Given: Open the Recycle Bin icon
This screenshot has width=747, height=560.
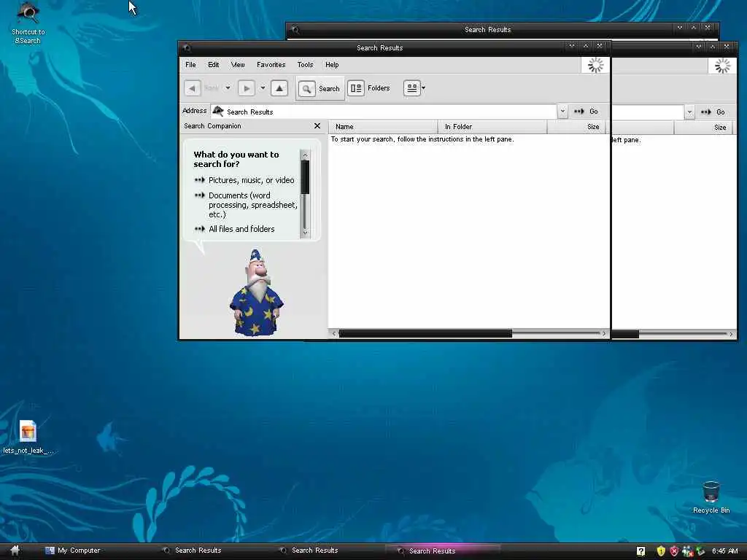Looking at the screenshot, I should [711, 497].
